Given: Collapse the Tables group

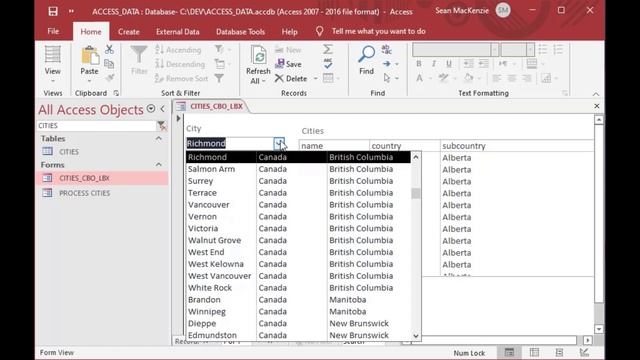Looking at the screenshot, I should [x=159, y=139].
